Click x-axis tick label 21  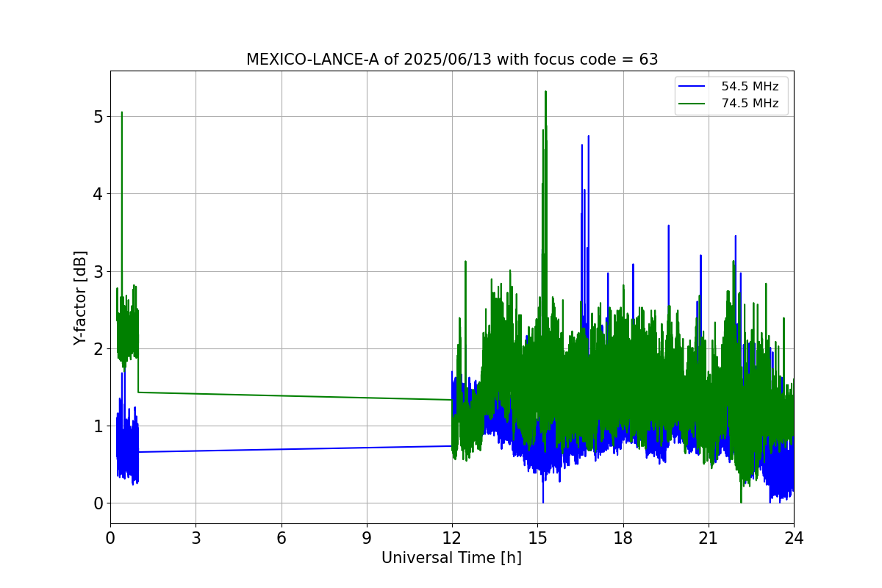[x=709, y=538]
